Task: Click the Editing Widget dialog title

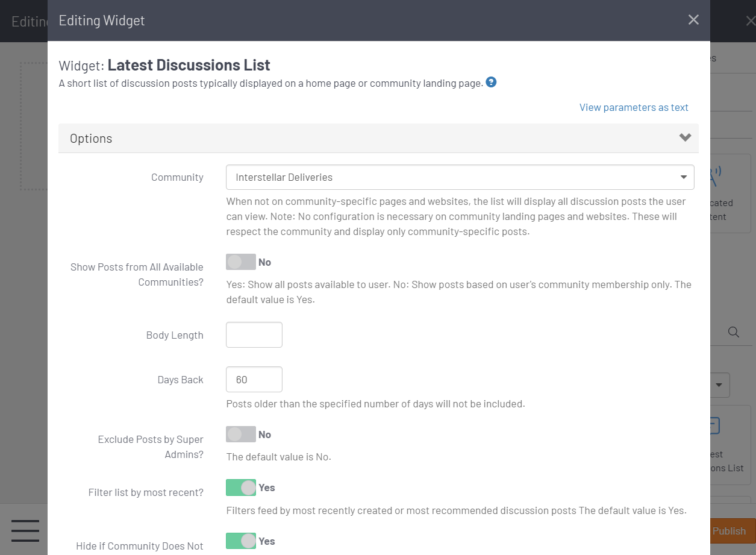Action: click(x=102, y=20)
